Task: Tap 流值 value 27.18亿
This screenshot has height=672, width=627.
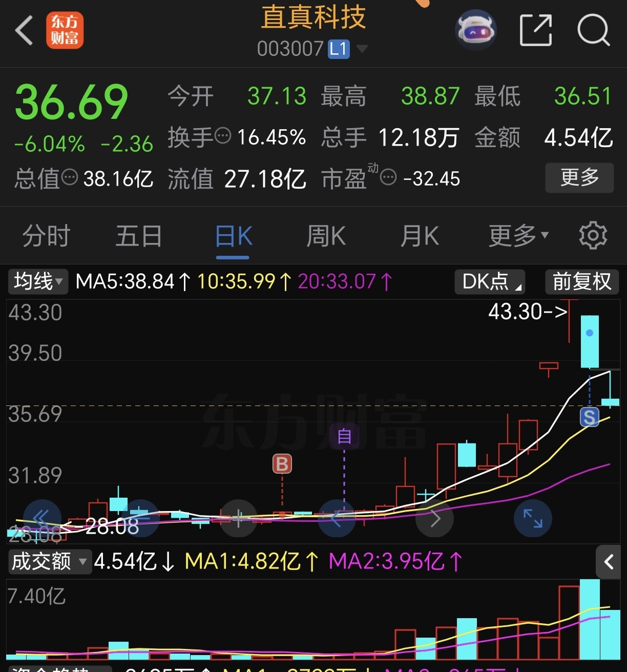Action: [x=265, y=179]
